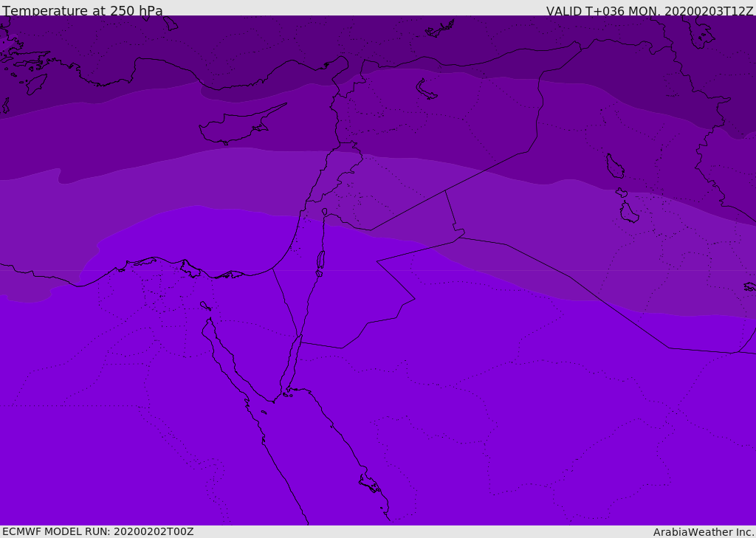Click the 'ECMWF MODEL RUN: 20200202T00Z' footer
The width and height of the screenshot is (756, 538).
pos(98,531)
